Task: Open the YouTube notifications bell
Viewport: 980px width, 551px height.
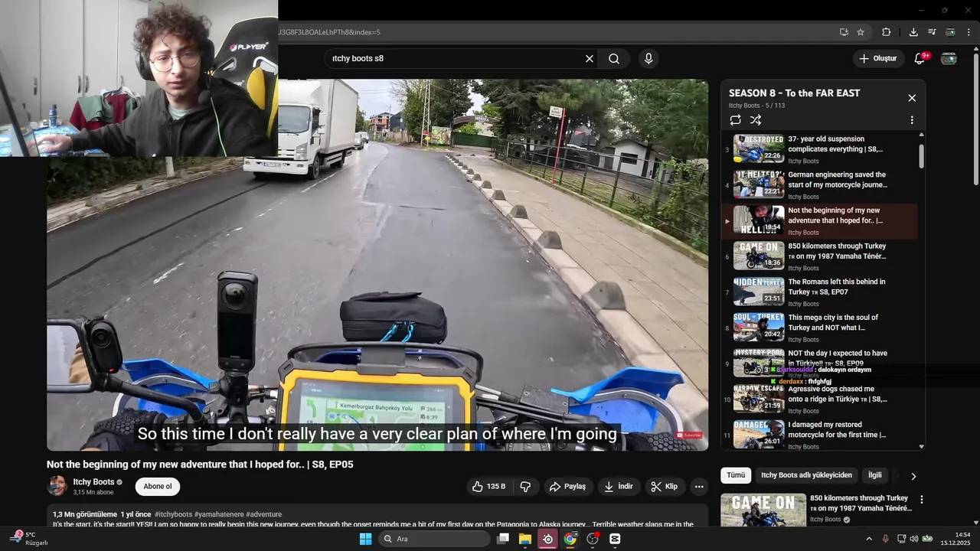Action: pyautogui.click(x=920, y=59)
